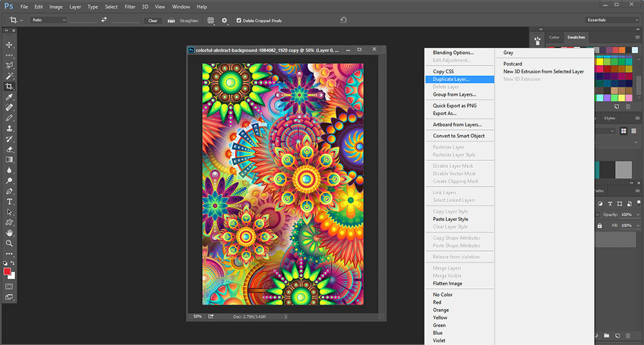Click the Straighten level icon

[171, 21]
